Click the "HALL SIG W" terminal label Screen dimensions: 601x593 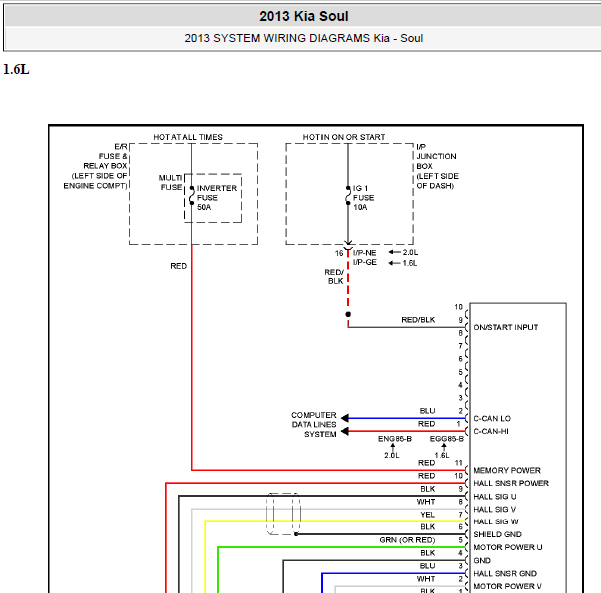496,522
